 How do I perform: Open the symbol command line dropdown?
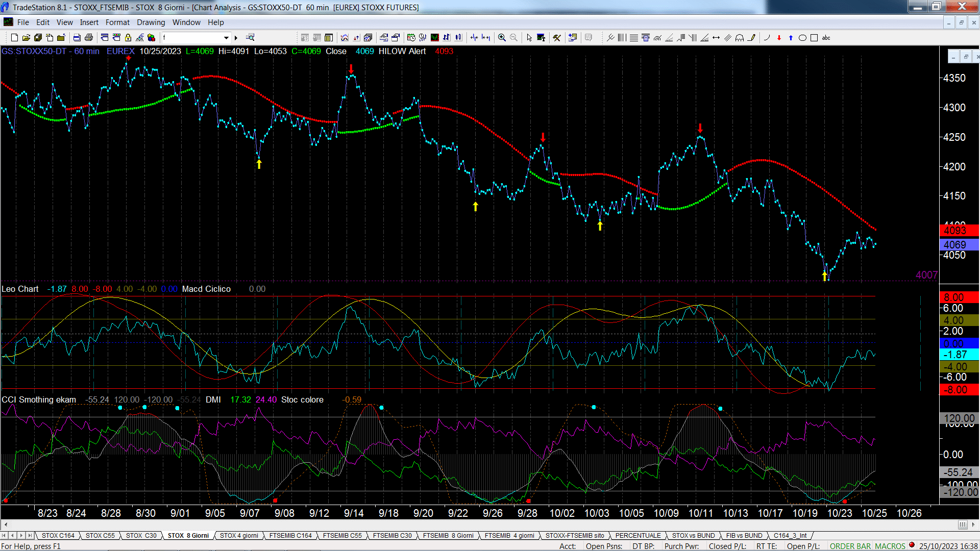point(226,38)
